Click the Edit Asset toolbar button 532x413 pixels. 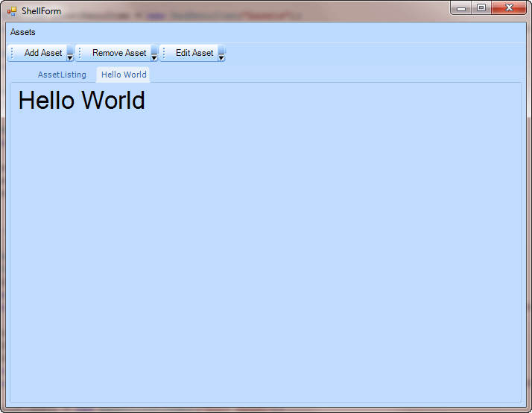(x=194, y=53)
